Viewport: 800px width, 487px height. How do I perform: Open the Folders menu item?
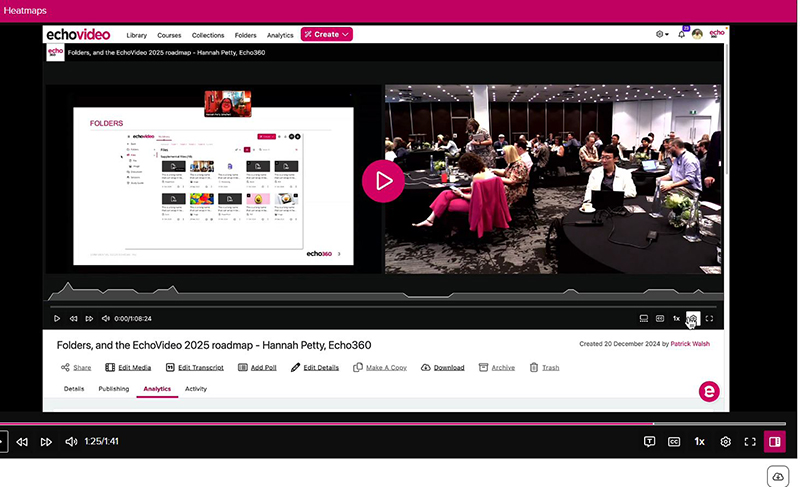click(245, 35)
